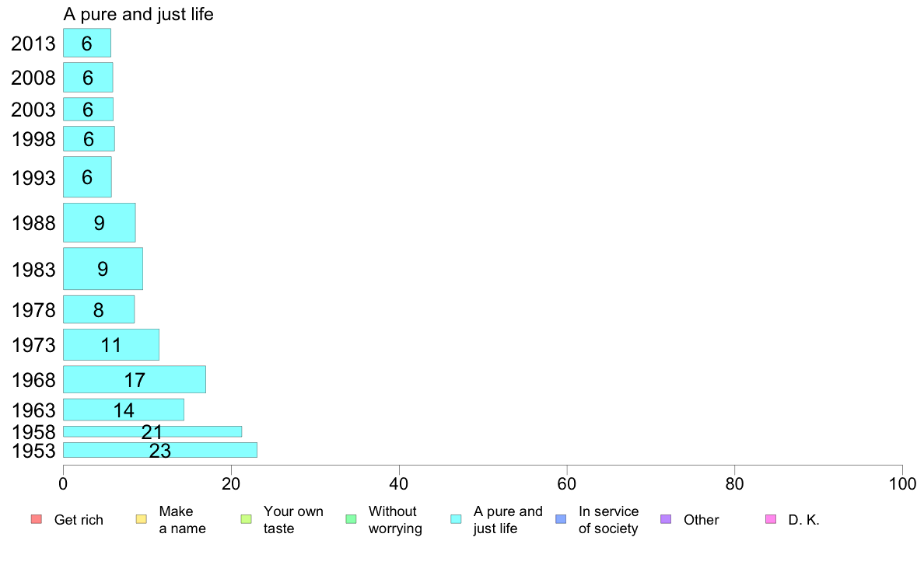Image resolution: width=924 pixels, height=572 pixels.
Task: Select the 1958 bar showing 21
Action: click(152, 432)
